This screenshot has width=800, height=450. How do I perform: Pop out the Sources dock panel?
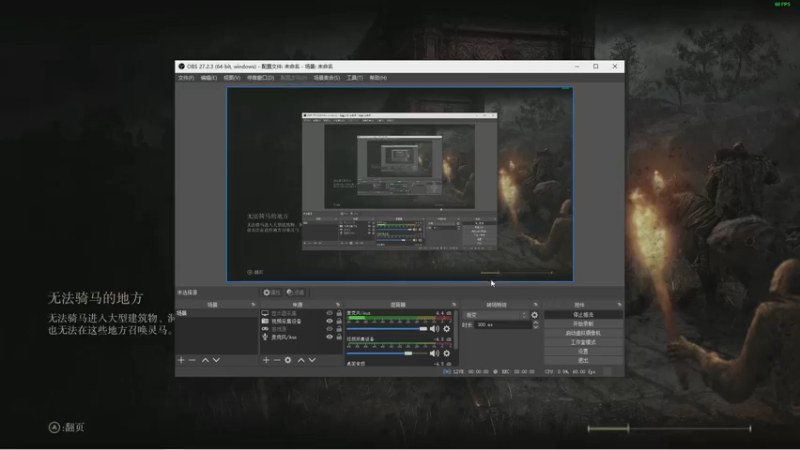pos(338,304)
